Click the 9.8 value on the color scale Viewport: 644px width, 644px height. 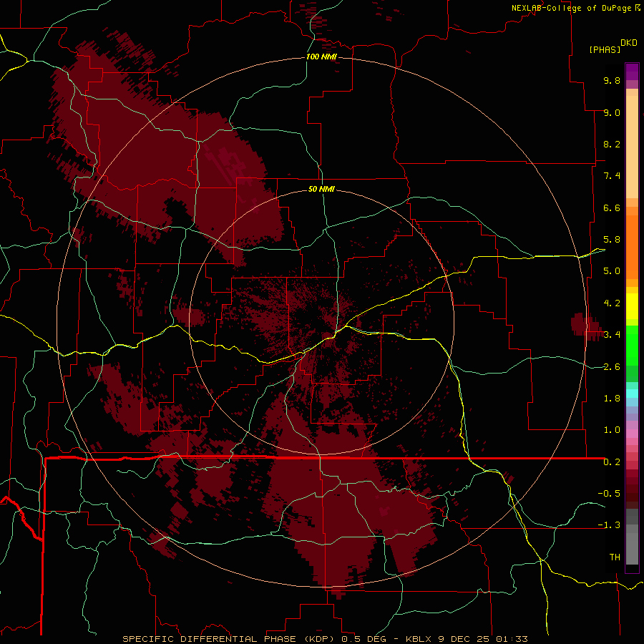(x=612, y=80)
